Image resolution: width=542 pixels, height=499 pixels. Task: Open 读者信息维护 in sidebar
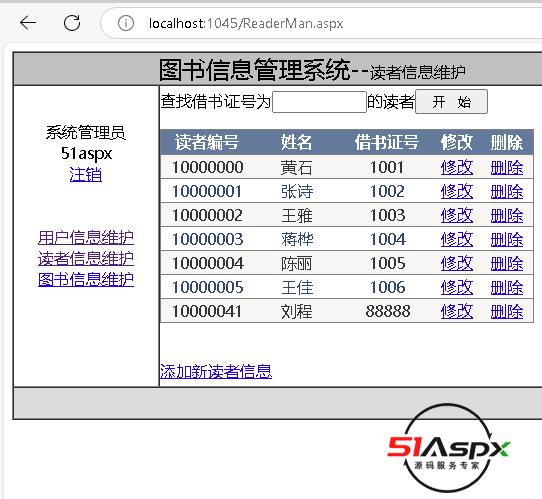point(86,259)
